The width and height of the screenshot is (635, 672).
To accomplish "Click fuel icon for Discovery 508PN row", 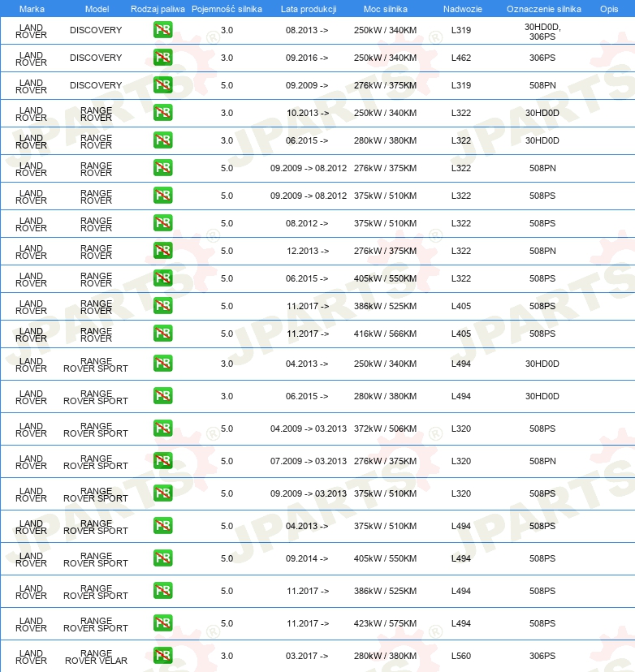I will (163, 85).
